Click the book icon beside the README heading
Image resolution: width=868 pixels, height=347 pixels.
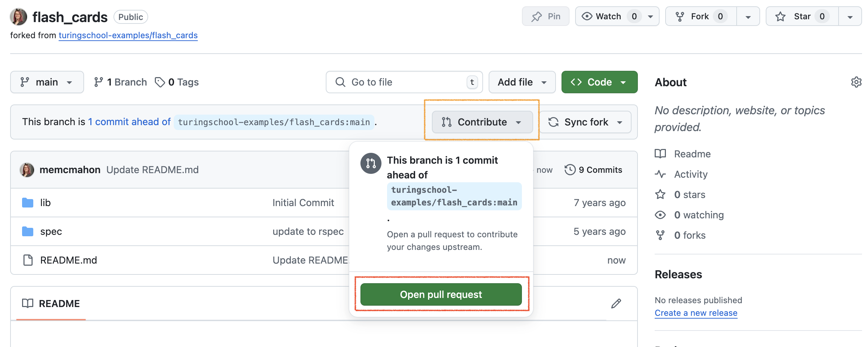tap(28, 303)
